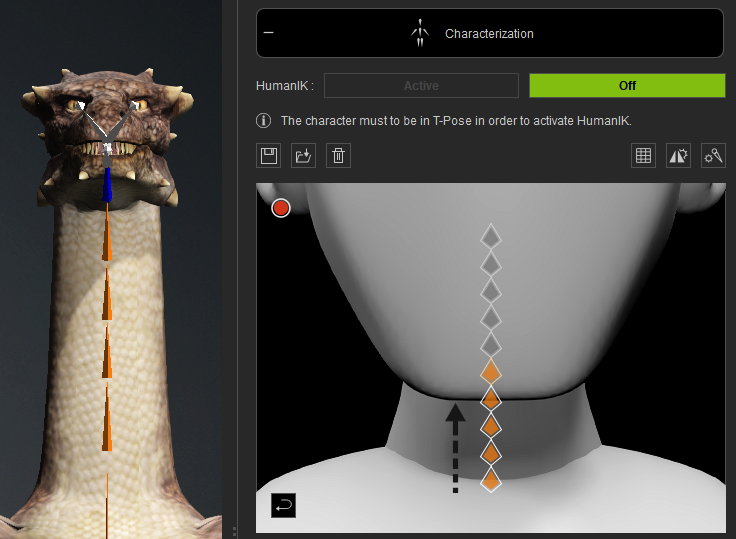The height and width of the screenshot is (539, 736).
Task: Select the fourth gray neck bone slot
Action: pos(491,318)
